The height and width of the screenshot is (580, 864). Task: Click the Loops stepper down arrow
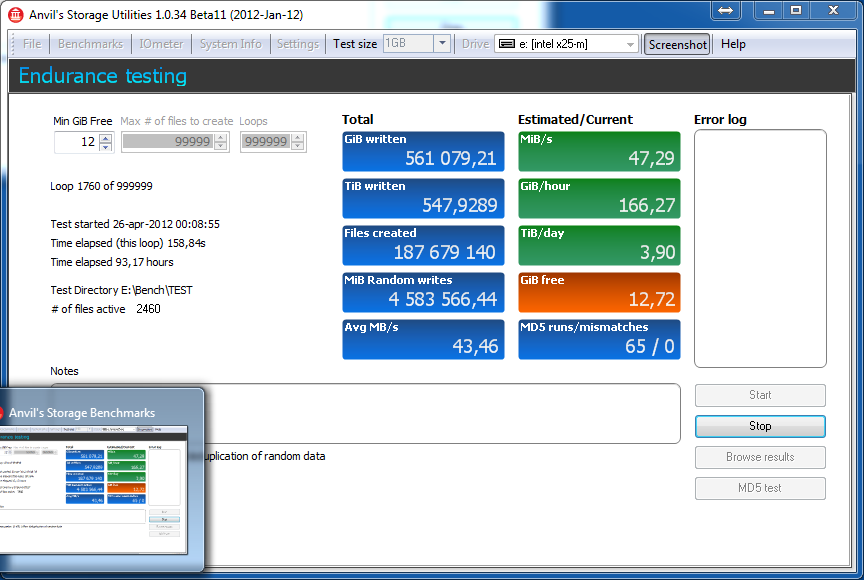(x=298, y=147)
